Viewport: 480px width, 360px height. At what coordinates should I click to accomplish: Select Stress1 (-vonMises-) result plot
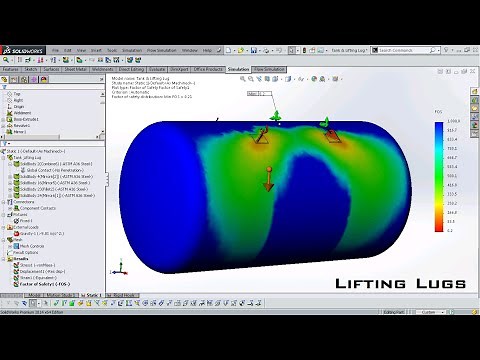click(x=35, y=265)
